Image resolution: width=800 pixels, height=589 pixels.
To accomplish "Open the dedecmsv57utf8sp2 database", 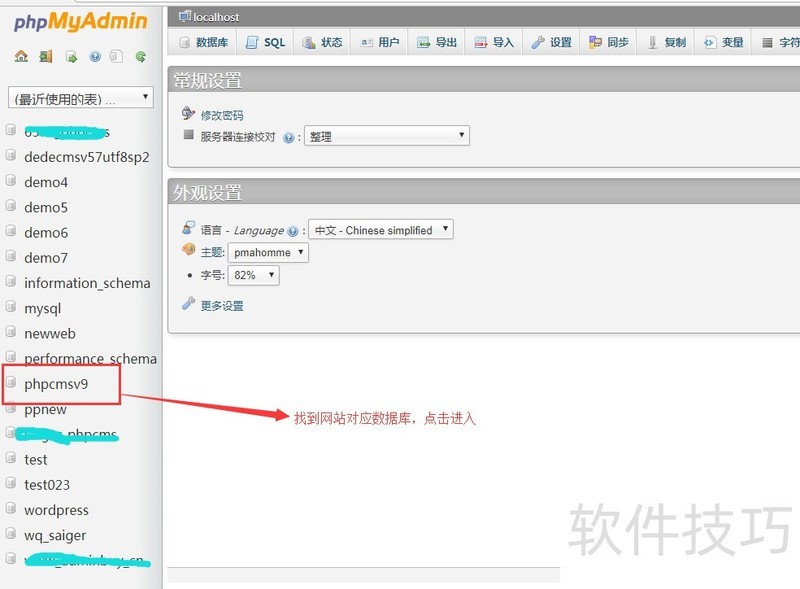I will click(87, 157).
